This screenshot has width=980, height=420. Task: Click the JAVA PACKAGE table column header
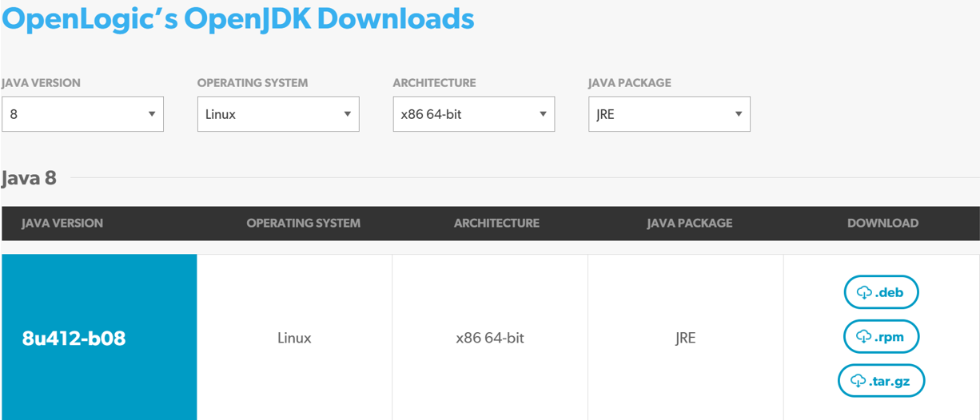click(x=689, y=224)
